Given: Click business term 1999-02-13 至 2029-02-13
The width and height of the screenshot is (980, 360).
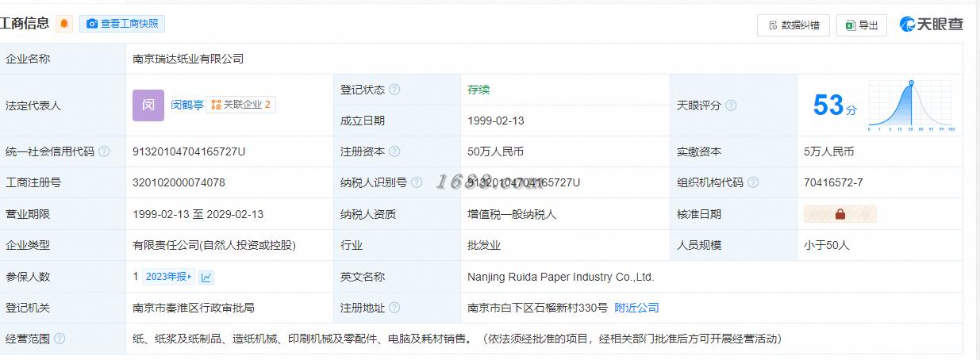Looking at the screenshot, I should [x=198, y=214].
